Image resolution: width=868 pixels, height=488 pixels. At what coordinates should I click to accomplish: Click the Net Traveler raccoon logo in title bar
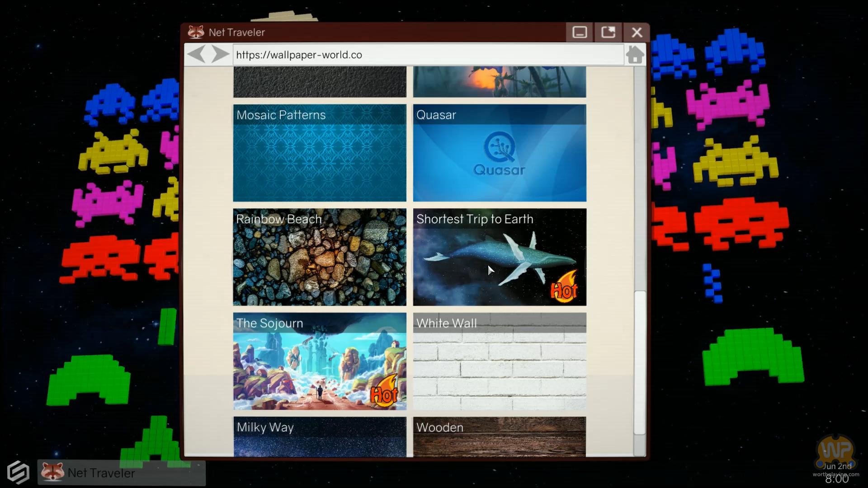pos(196,32)
